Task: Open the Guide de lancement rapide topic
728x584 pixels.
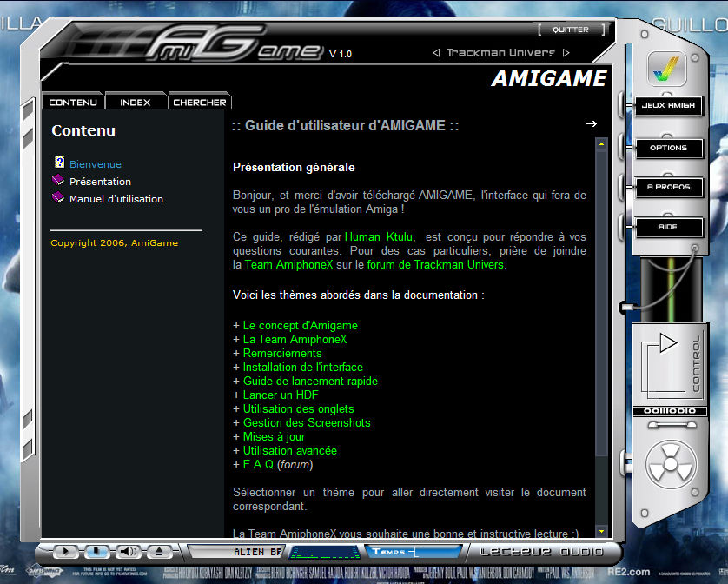Action: [310, 382]
